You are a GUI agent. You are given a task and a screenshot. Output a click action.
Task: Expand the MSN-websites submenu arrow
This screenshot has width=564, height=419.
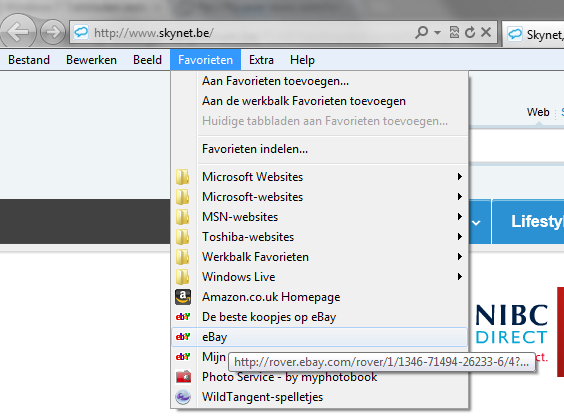click(459, 217)
